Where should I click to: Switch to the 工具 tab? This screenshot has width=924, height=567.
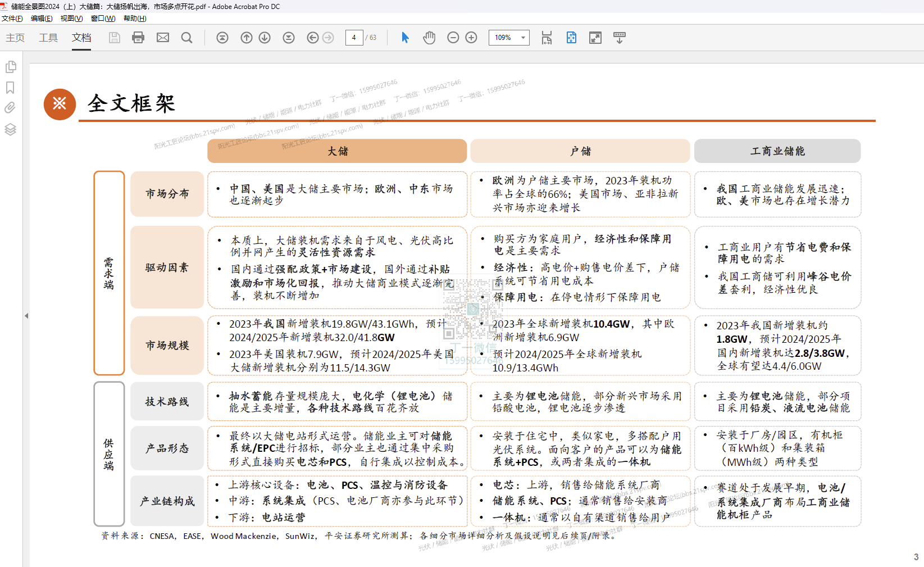(x=48, y=38)
